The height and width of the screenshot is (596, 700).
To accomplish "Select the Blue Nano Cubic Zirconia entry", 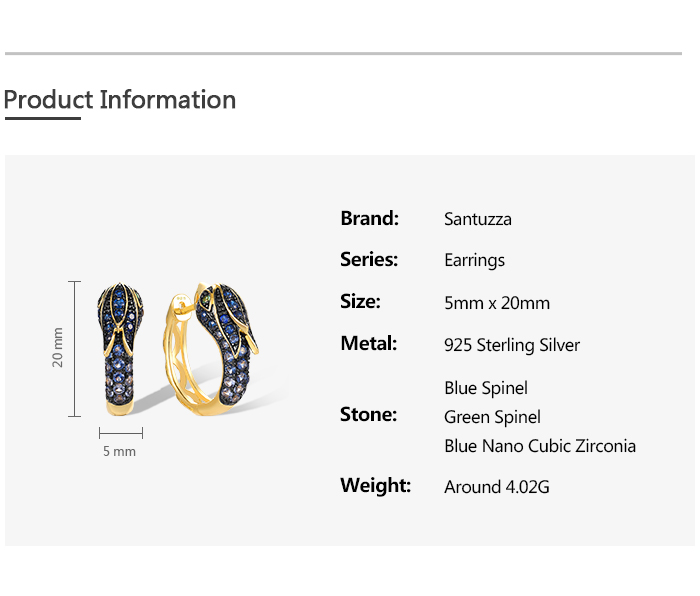I will 540,446.
